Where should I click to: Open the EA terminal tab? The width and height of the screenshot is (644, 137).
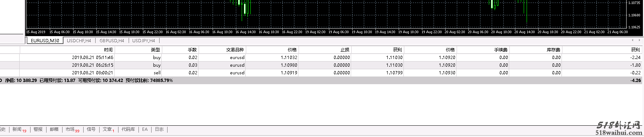point(145,129)
